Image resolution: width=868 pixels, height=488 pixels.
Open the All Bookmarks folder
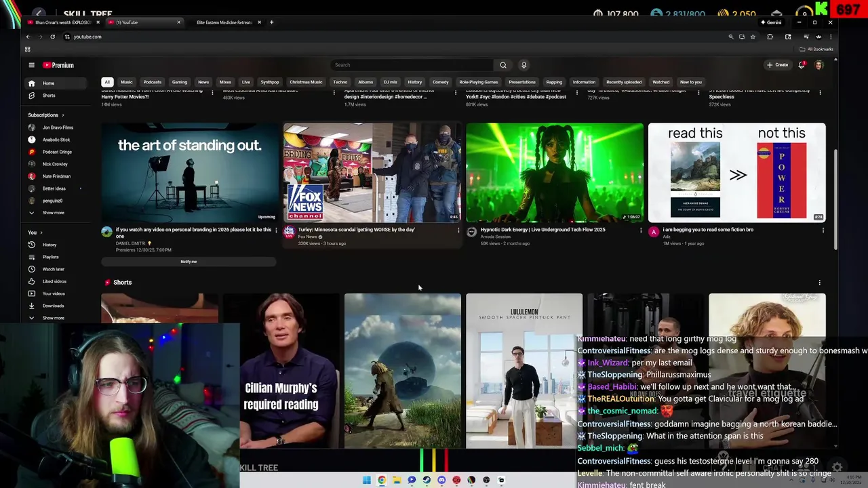(817, 49)
